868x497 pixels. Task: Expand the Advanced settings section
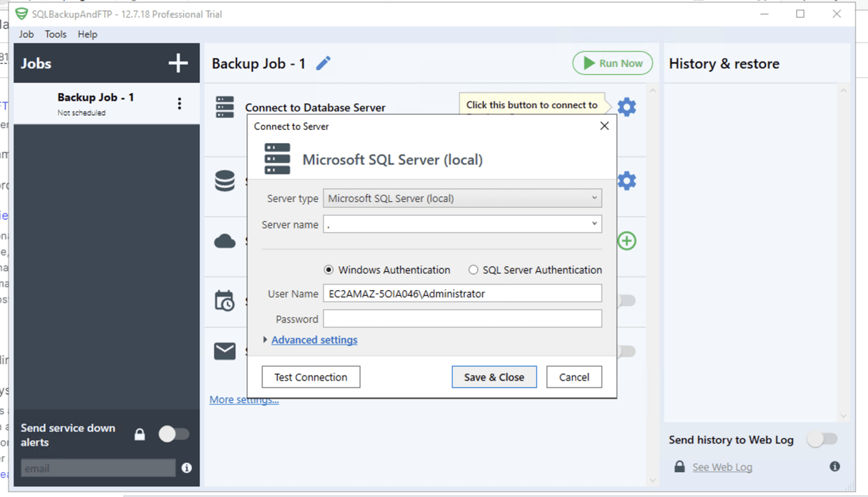(314, 340)
